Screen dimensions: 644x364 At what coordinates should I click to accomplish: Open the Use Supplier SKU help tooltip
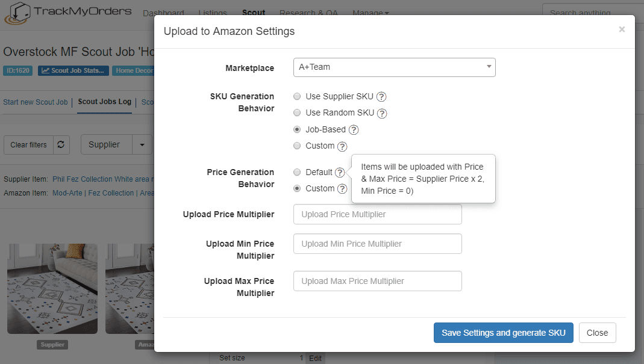(x=382, y=96)
